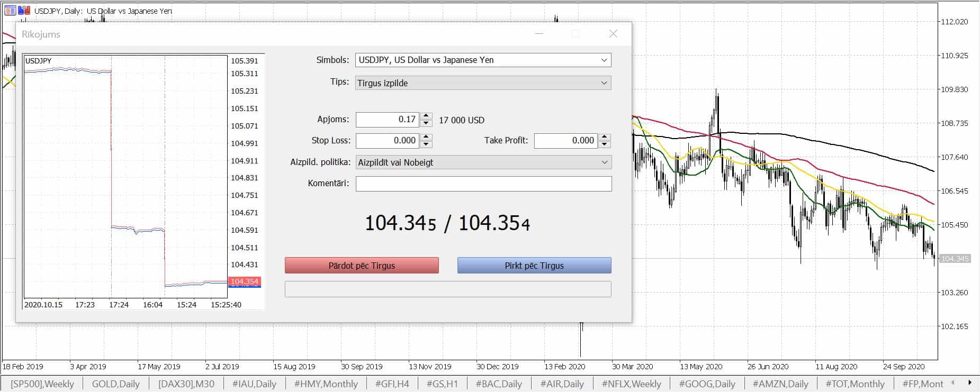Switch to the [SP500],Weekly chart tab

pos(42,384)
